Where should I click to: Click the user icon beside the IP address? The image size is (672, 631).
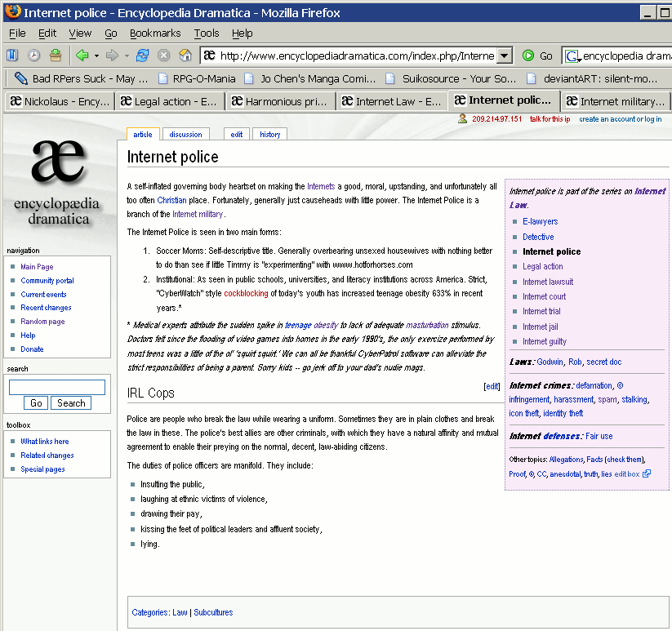(462, 118)
